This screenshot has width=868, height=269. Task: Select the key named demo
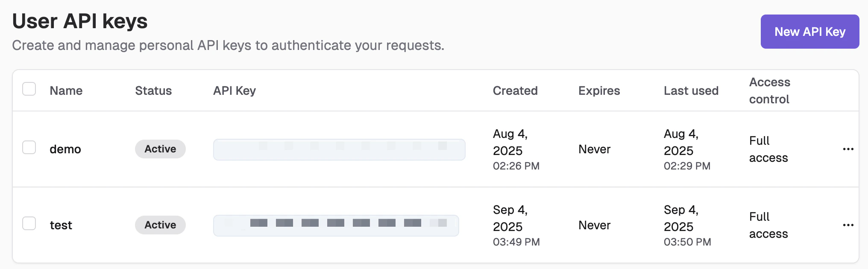point(65,149)
